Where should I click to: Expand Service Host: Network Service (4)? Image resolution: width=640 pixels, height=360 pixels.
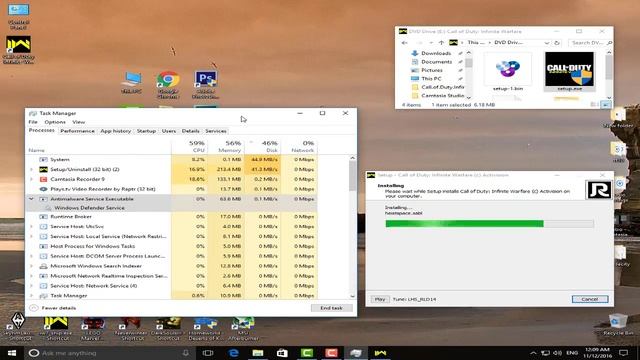click(x=31, y=286)
